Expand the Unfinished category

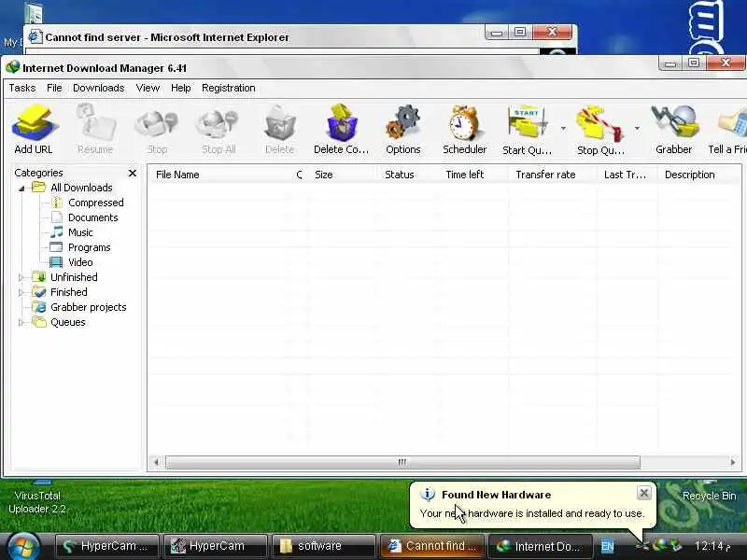[21, 277]
